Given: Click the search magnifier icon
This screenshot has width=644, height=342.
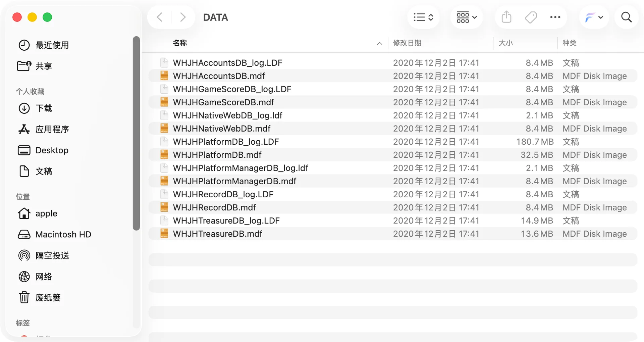Looking at the screenshot, I should pyautogui.click(x=626, y=17).
